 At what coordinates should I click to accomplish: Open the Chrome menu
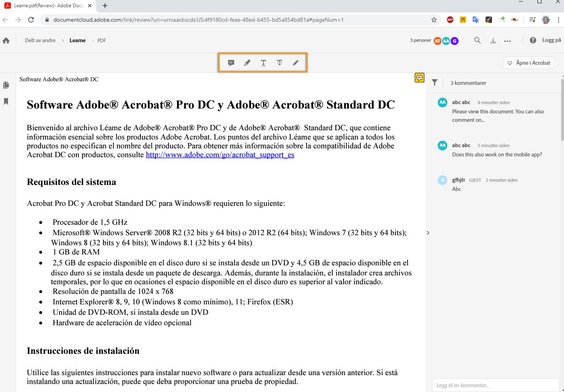(x=558, y=20)
